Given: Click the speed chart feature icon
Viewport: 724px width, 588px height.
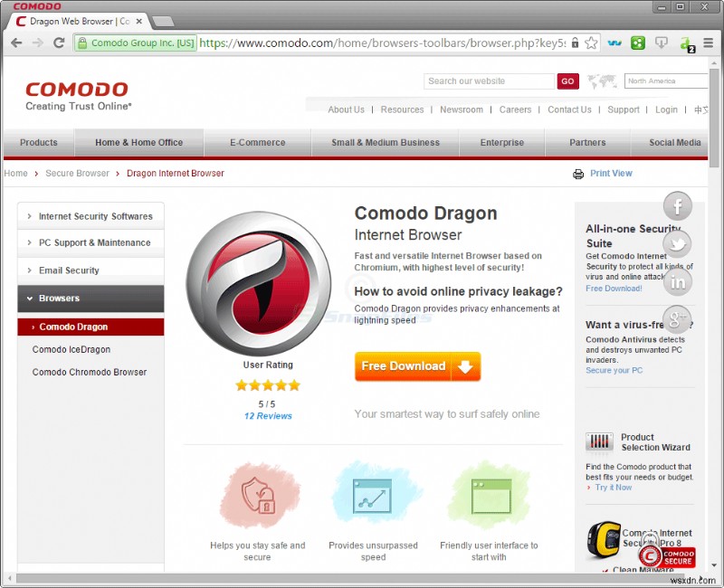Looking at the screenshot, I should [x=373, y=496].
